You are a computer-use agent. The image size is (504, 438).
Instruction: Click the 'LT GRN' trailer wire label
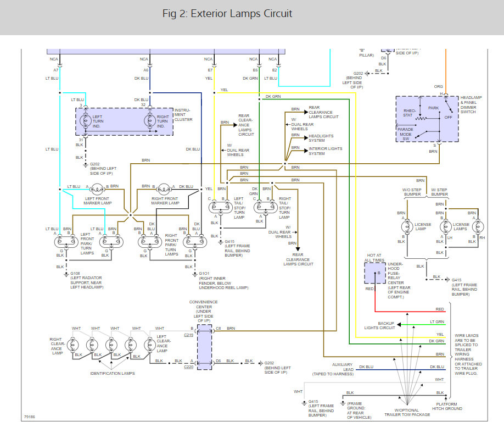coord(437,321)
